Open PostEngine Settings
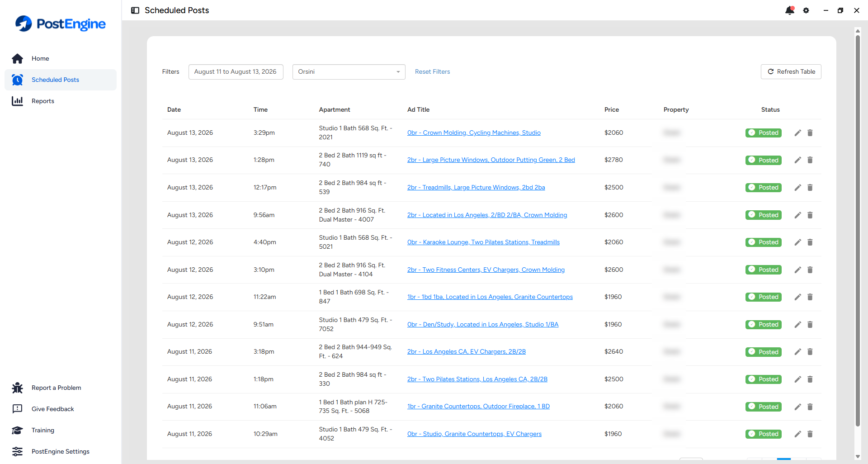 coord(61,452)
